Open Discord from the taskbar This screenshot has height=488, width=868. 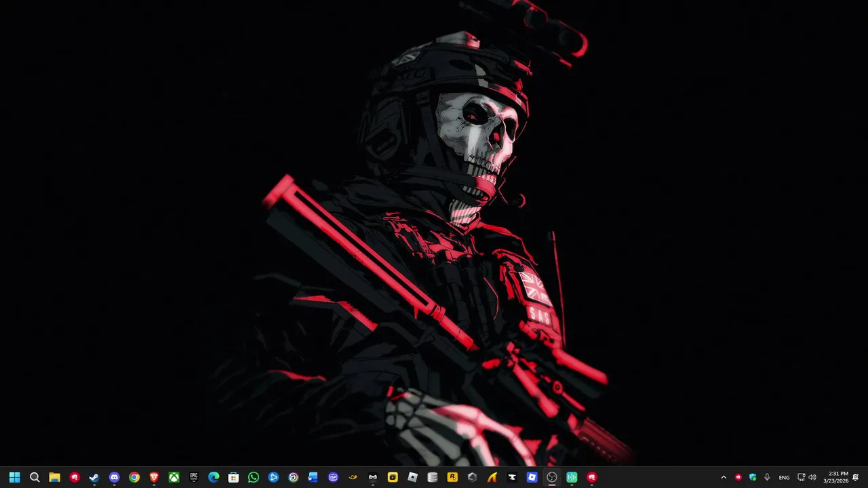click(x=114, y=477)
